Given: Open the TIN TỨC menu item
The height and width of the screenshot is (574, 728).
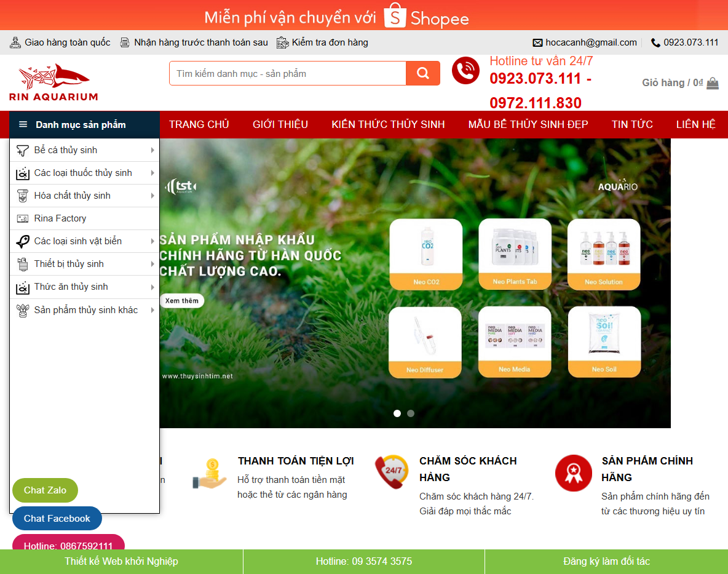Looking at the screenshot, I should point(631,124).
